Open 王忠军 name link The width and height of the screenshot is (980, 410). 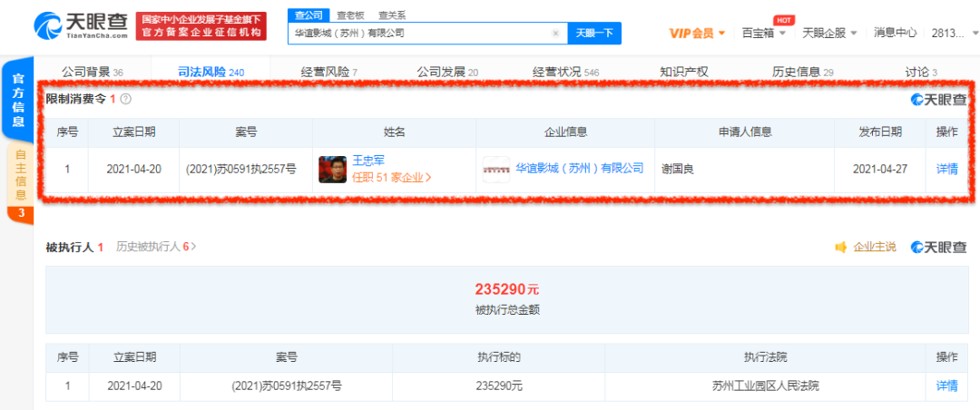click(x=368, y=161)
